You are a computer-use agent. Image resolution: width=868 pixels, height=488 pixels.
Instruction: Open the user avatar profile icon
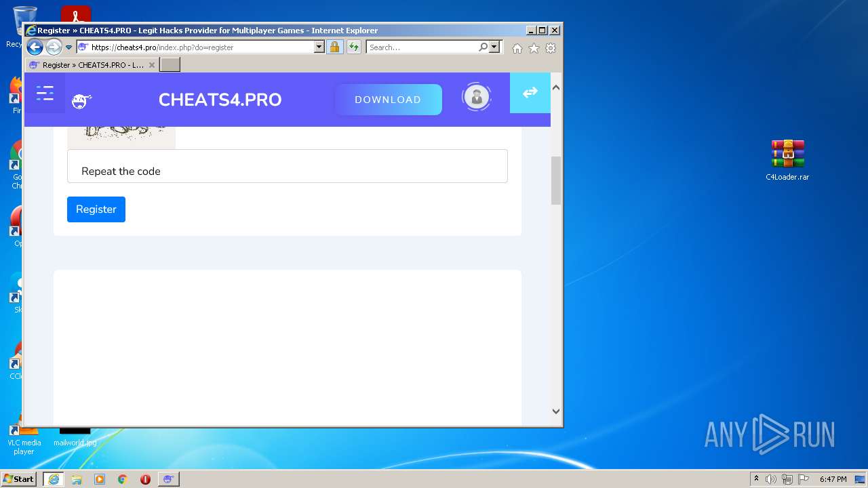point(476,97)
